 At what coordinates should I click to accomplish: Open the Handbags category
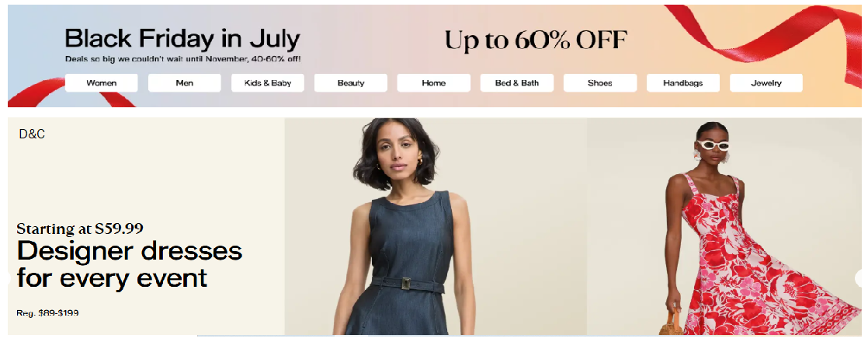[x=682, y=83]
